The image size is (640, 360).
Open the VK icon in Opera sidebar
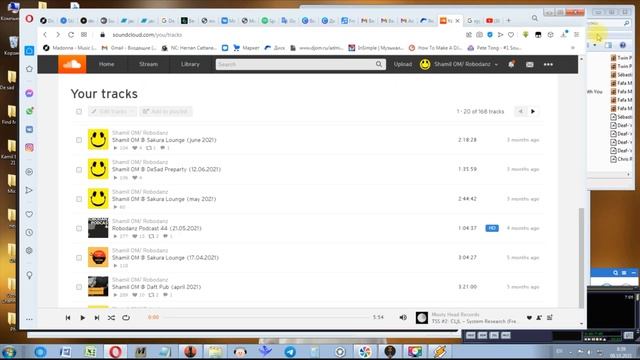29,129
